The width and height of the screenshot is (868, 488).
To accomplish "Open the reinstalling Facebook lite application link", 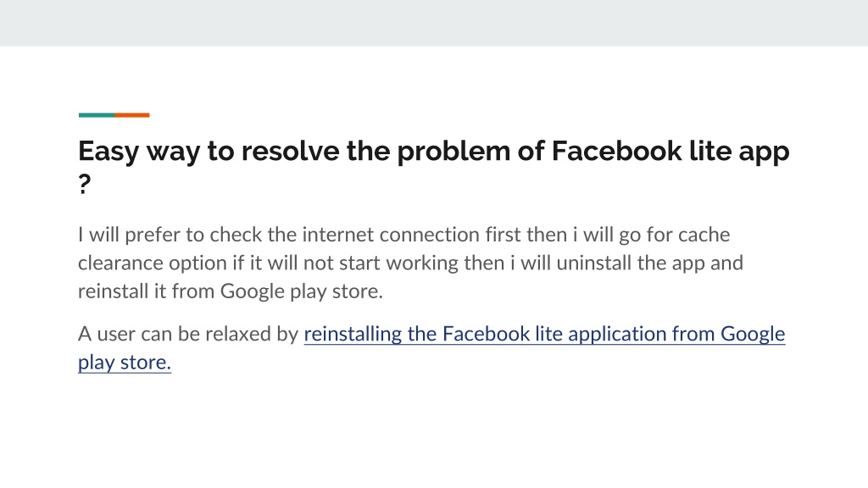I will click(x=544, y=334).
